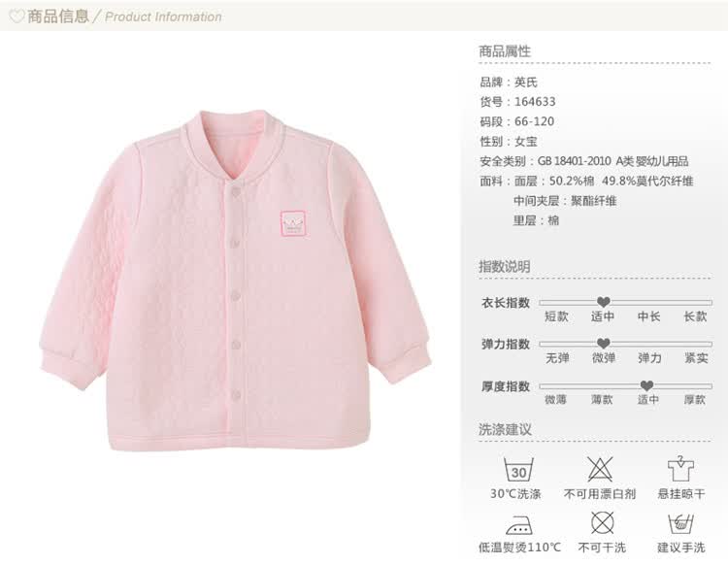The width and height of the screenshot is (728, 565).
Task: Click the heart marker on 衣长指数 slider
Action: (x=603, y=302)
